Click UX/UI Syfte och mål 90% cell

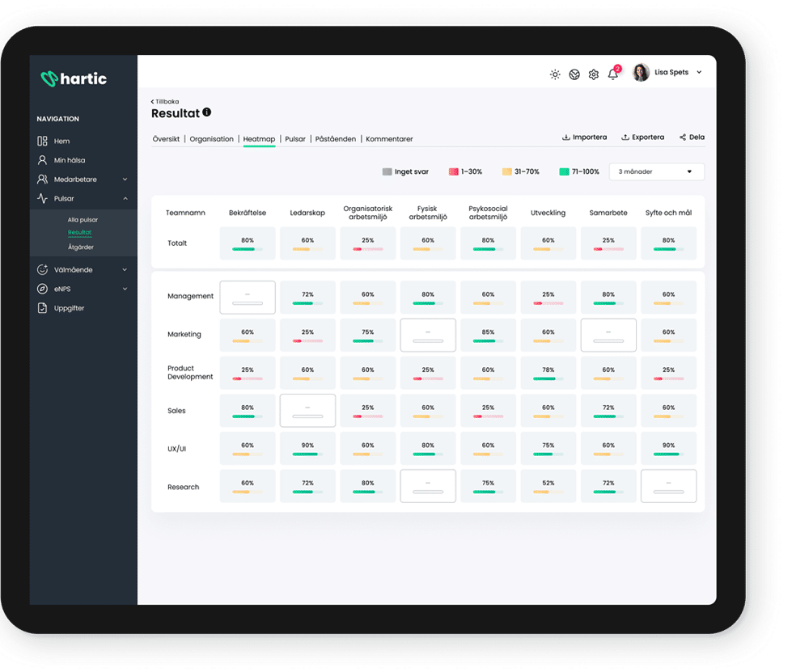tap(669, 448)
